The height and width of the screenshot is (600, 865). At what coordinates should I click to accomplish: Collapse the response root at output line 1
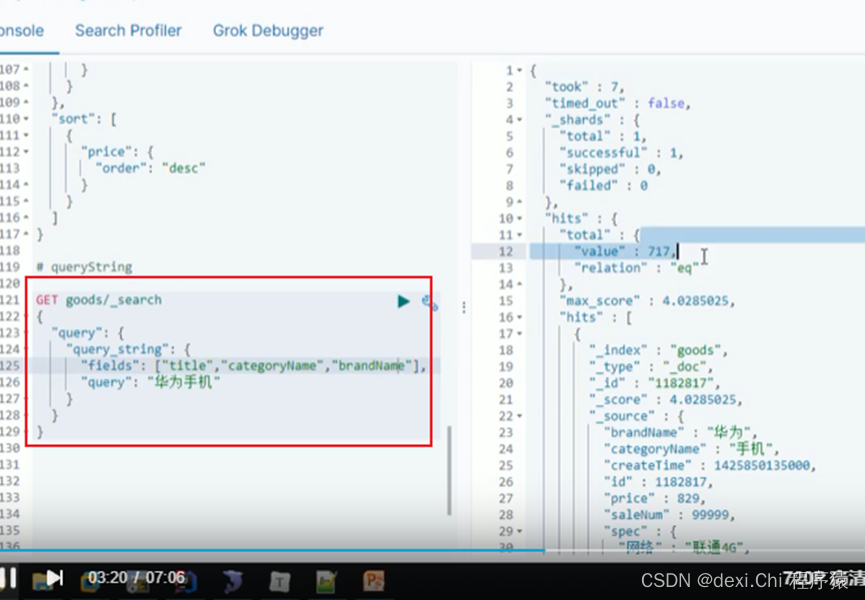point(520,71)
